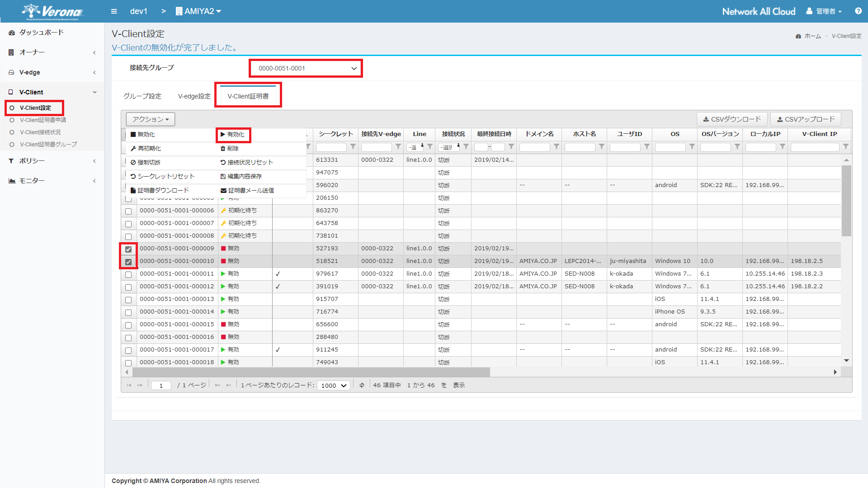868x488 pixels.
Task: Click the horizontal table scrollbar
Action: [x=311, y=372]
